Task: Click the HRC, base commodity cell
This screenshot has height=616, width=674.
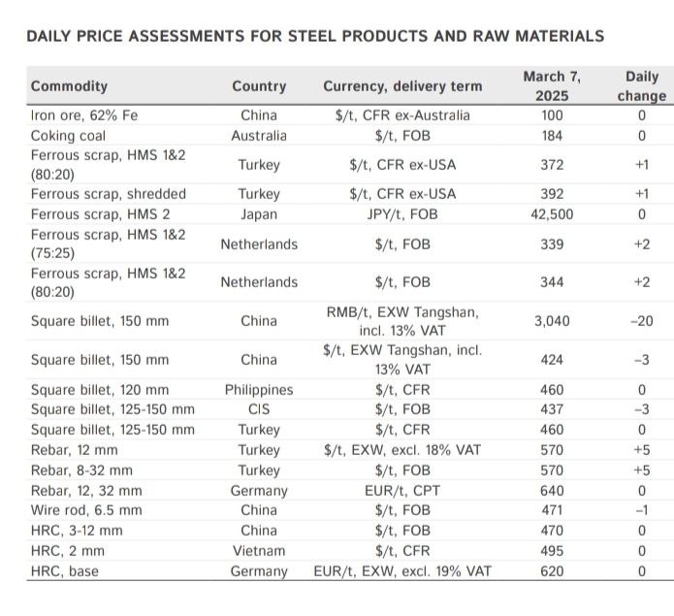Action: click(x=65, y=571)
